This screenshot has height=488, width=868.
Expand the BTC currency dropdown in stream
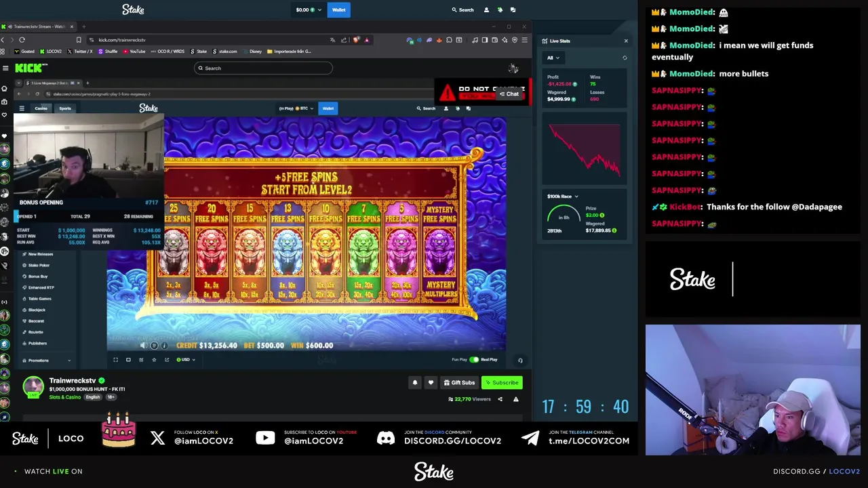click(x=296, y=108)
